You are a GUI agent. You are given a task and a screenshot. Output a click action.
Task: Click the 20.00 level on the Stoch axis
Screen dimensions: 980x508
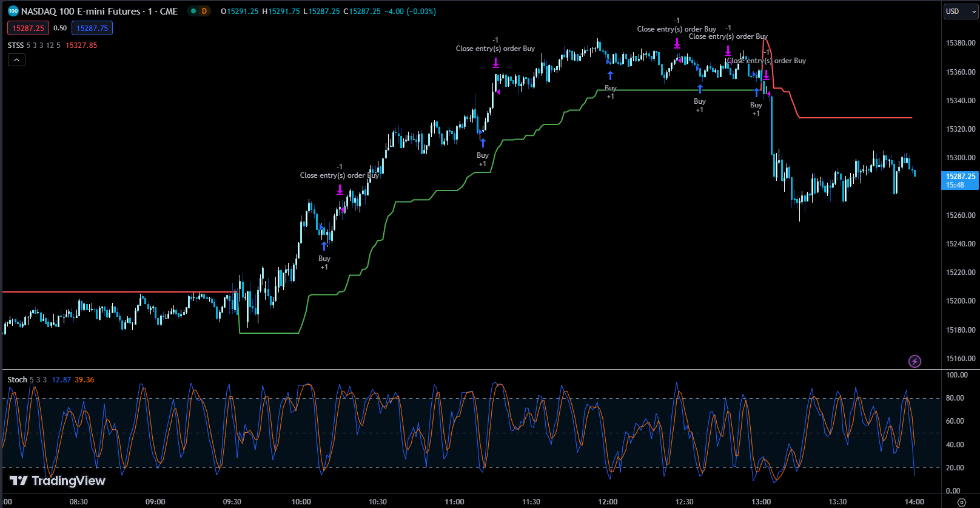(955, 468)
